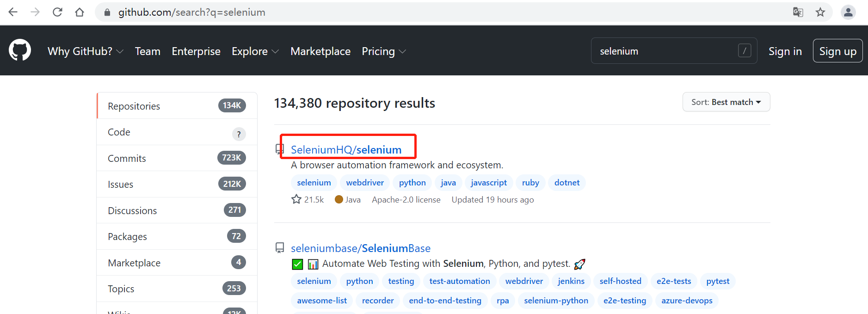
Task: Click the dotnet topic tag
Action: (567, 182)
